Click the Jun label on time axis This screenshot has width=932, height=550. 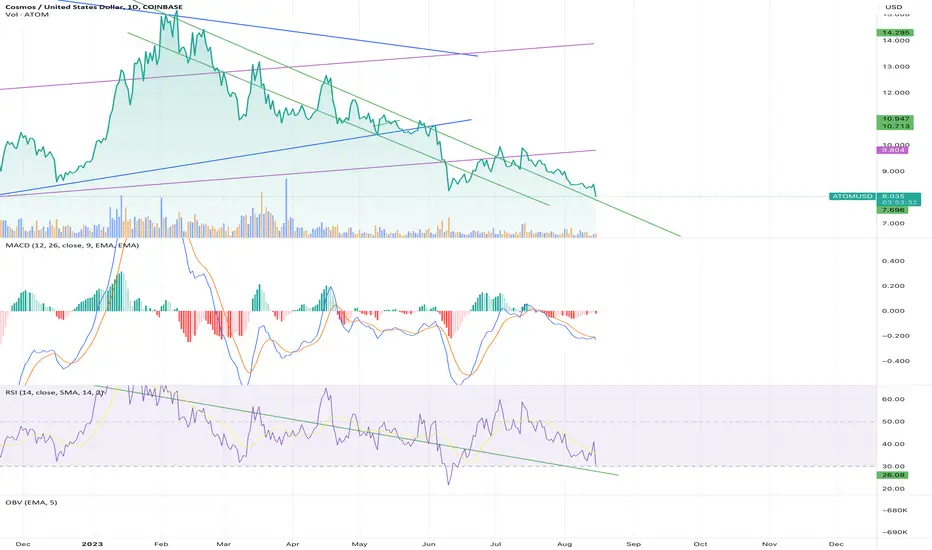(428, 544)
